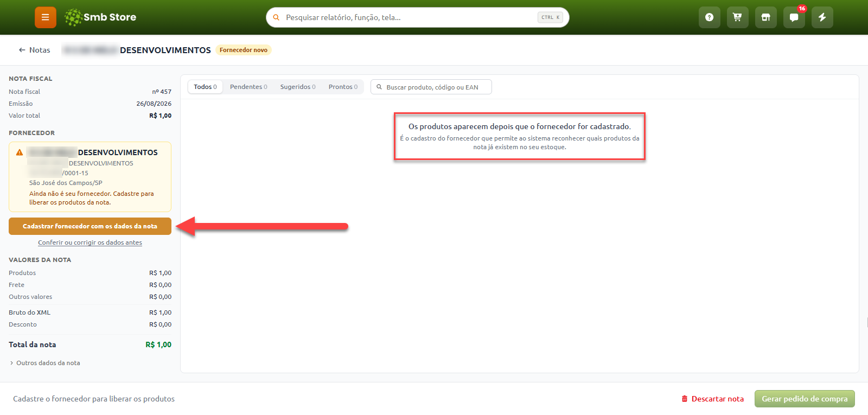This screenshot has width=868, height=415.
Task: Select the Pendentes tab
Action: [248, 87]
